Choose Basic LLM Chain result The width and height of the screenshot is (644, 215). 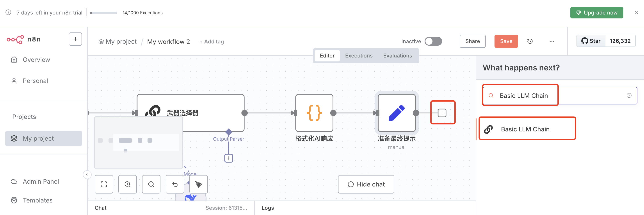[x=560, y=129]
